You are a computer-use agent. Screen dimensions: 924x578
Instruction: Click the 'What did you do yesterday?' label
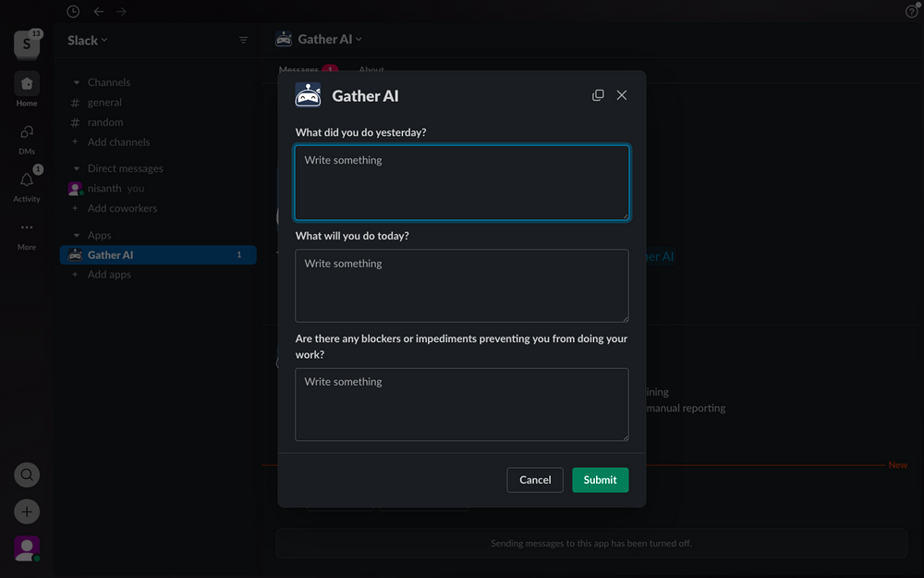(360, 132)
